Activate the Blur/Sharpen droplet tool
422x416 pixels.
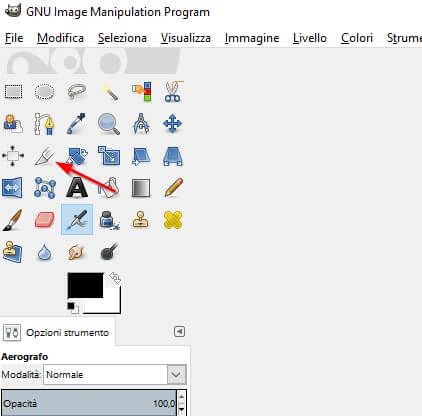tap(44, 252)
